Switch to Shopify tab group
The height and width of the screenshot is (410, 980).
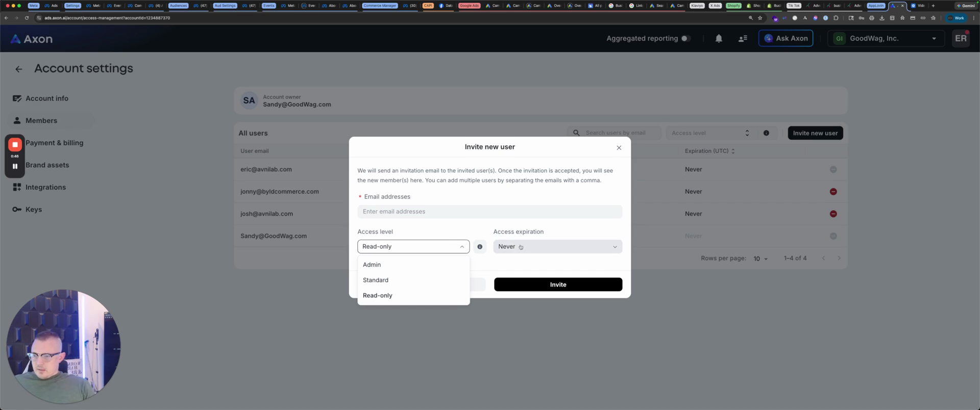click(733, 6)
